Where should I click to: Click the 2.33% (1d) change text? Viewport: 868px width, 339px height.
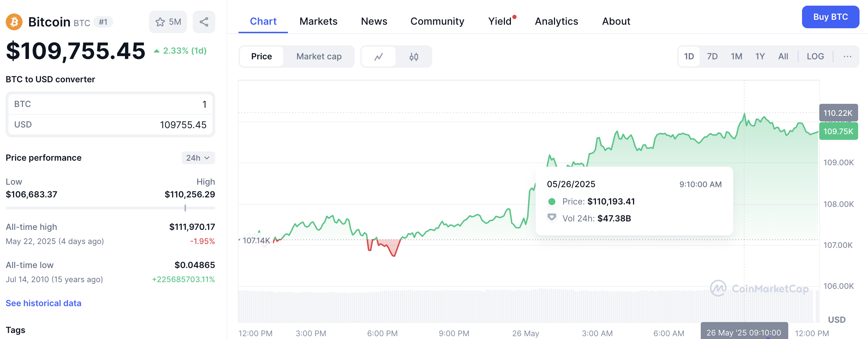point(185,51)
